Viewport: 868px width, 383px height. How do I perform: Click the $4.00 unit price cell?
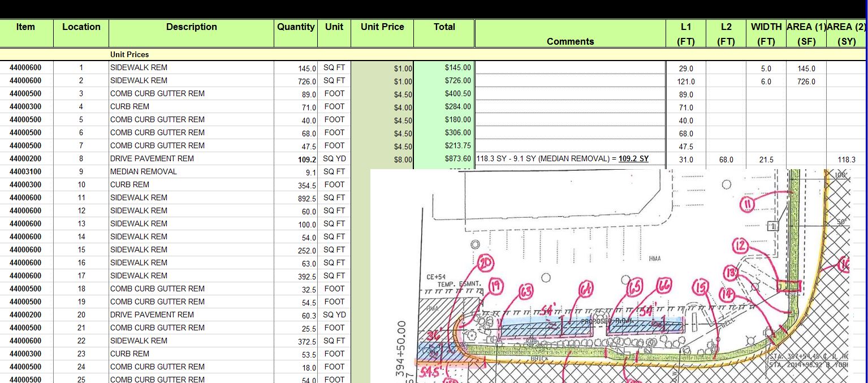coord(382,107)
